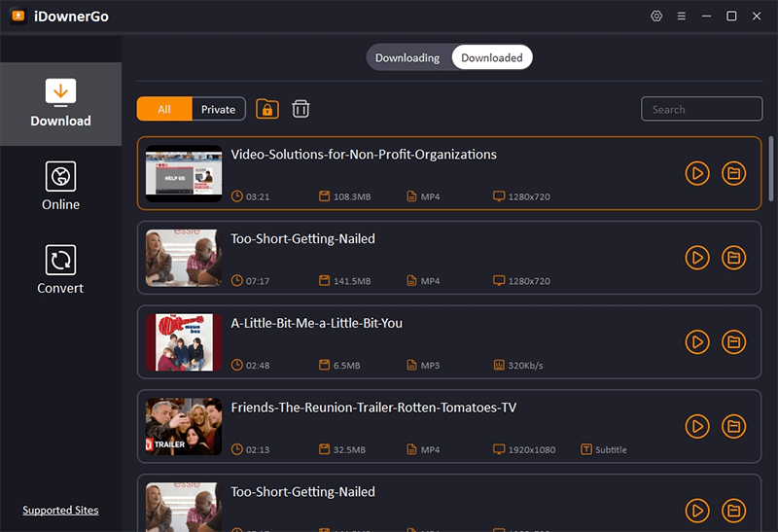This screenshot has width=778, height=532.
Task: Select title Friends-The-Reunion-Trailer-Rotten-Tomatoes-TV
Action: 373,408
